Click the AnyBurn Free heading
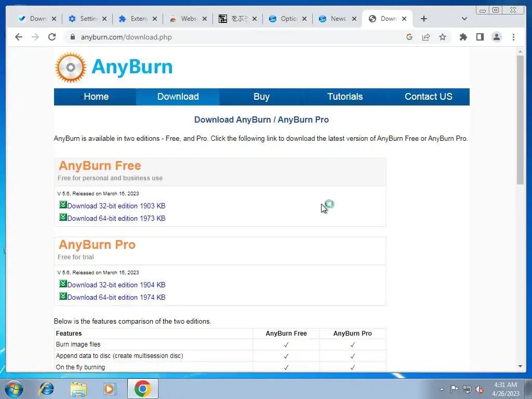The image size is (532, 399). pos(100,166)
